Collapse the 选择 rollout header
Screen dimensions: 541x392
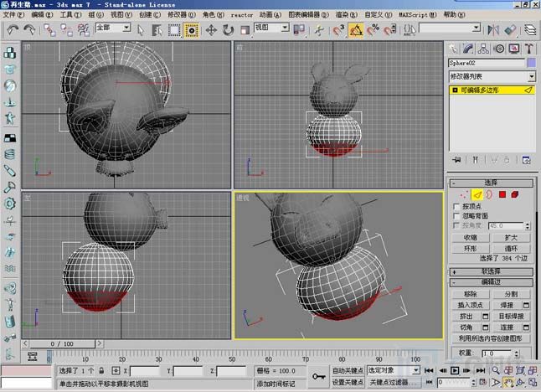click(491, 183)
